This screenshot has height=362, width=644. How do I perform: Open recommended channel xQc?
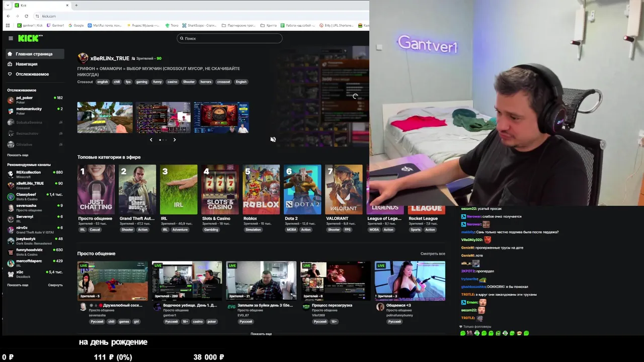pos(35,274)
